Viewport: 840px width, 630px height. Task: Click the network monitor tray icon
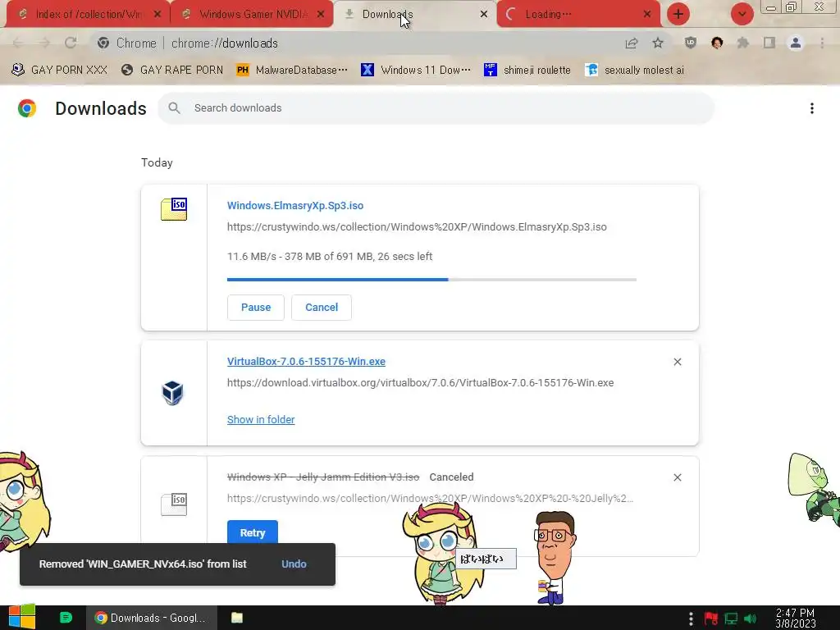pos(731,619)
